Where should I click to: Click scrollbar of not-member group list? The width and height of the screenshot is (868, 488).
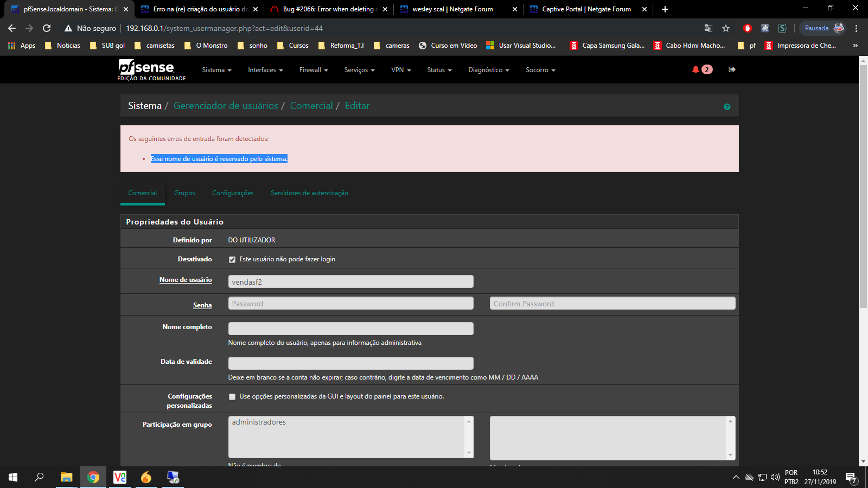coord(469,437)
